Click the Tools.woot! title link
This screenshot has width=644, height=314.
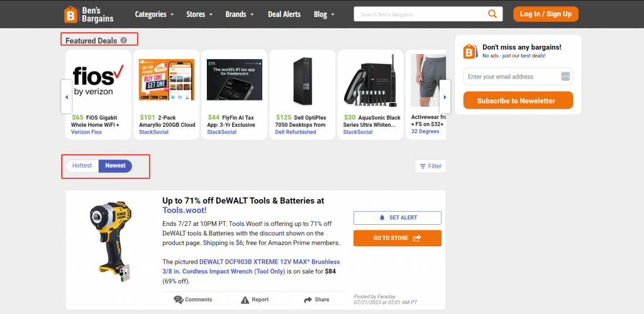pos(184,210)
